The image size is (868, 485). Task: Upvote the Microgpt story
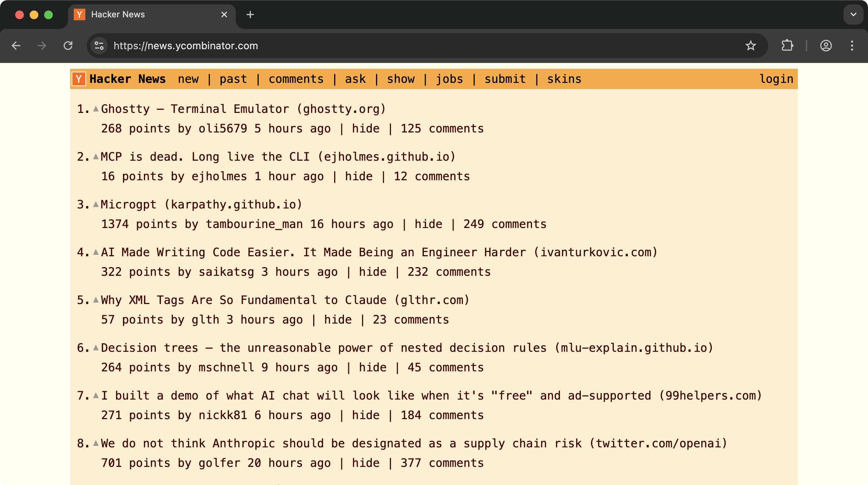coord(96,204)
